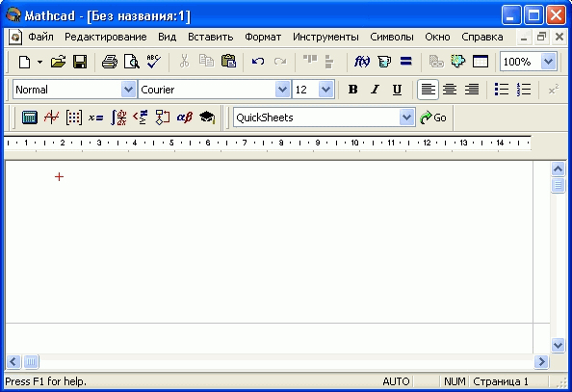Open Вставить menu

(210, 37)
